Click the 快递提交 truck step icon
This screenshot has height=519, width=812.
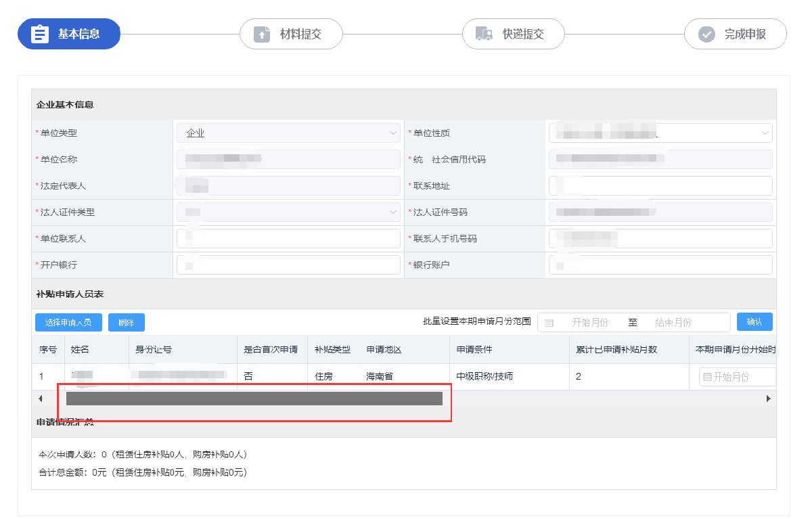483,35
